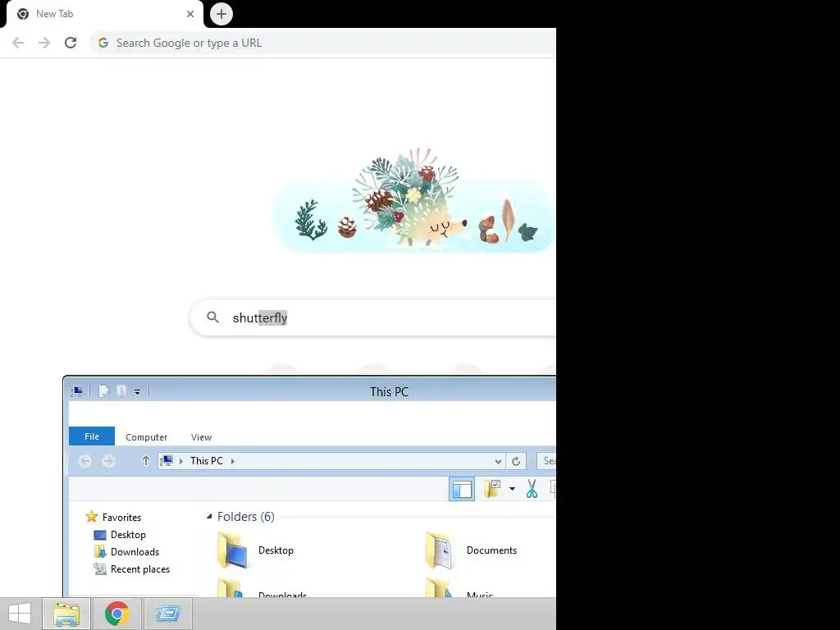
Task: Open Downloads under Favorites
Action: click(x=135, y=552)
